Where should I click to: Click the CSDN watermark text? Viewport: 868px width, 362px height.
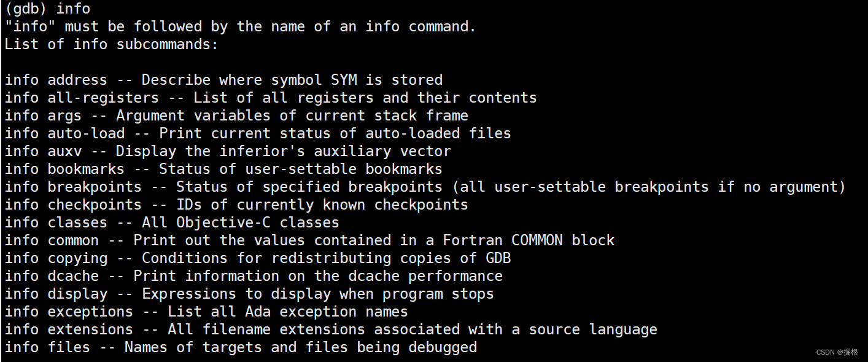coord(837,352)
